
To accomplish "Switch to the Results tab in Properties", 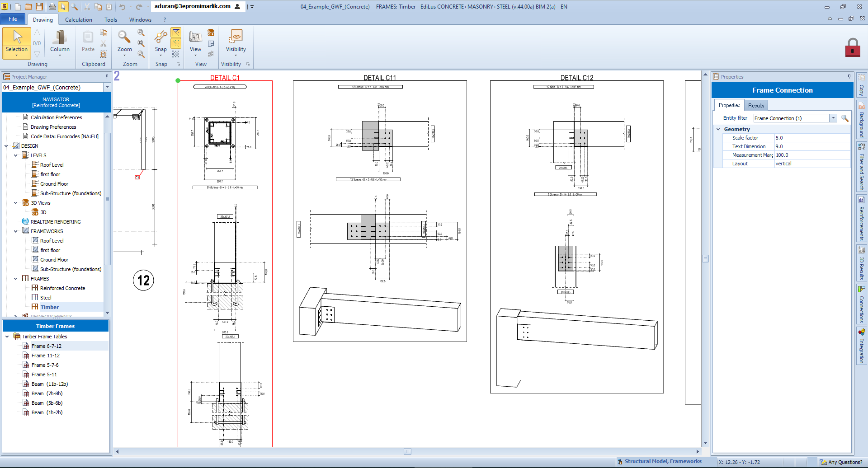I will [x=756, y=105].
